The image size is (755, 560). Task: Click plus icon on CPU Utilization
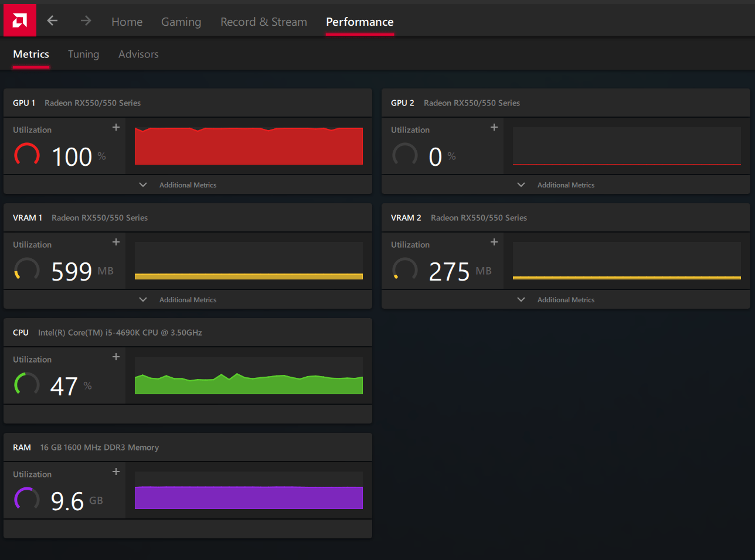pyautogui.click(x=116, y=357)
